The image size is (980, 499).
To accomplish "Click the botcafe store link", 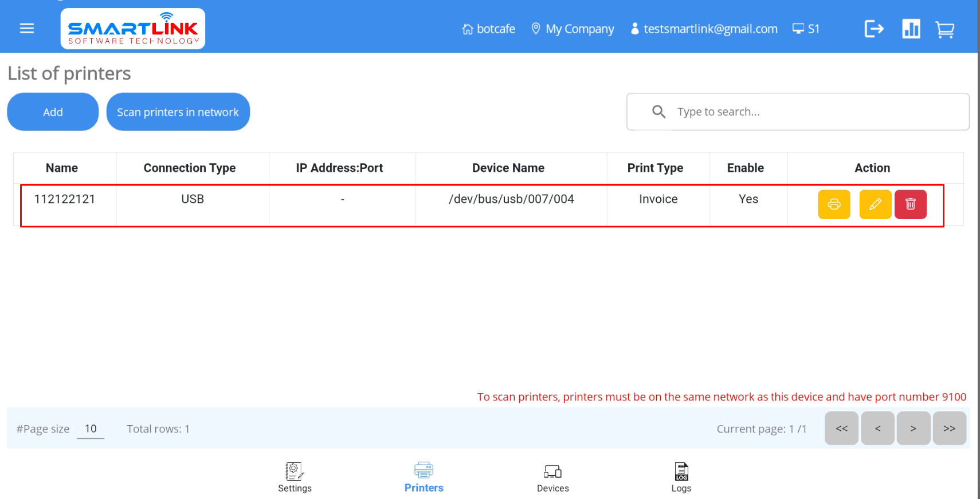I will [489, 29].
